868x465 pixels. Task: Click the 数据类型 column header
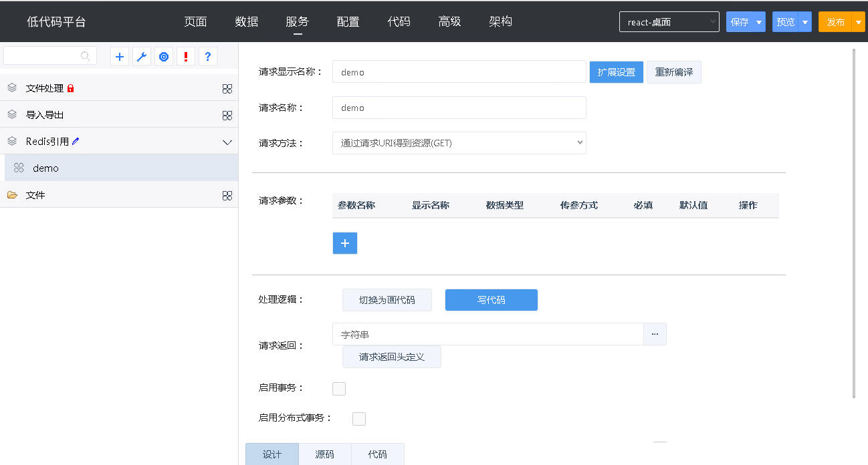coord(505,205)
